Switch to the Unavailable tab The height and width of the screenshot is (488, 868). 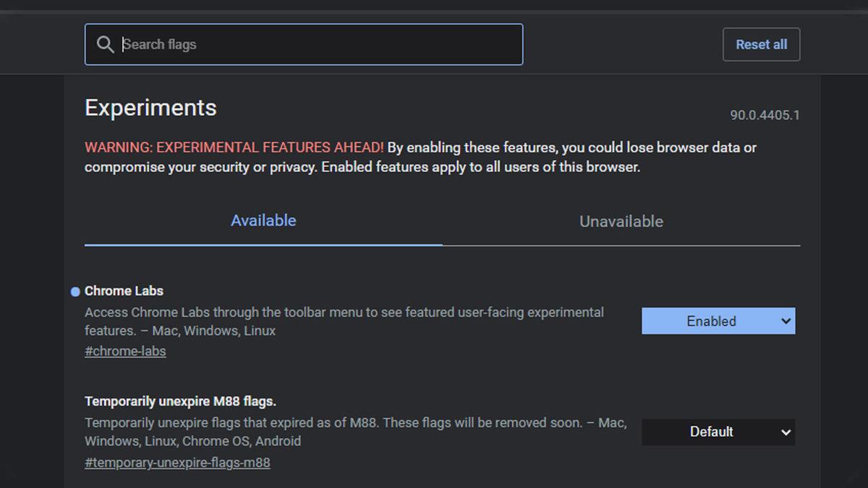pos(621,222)
